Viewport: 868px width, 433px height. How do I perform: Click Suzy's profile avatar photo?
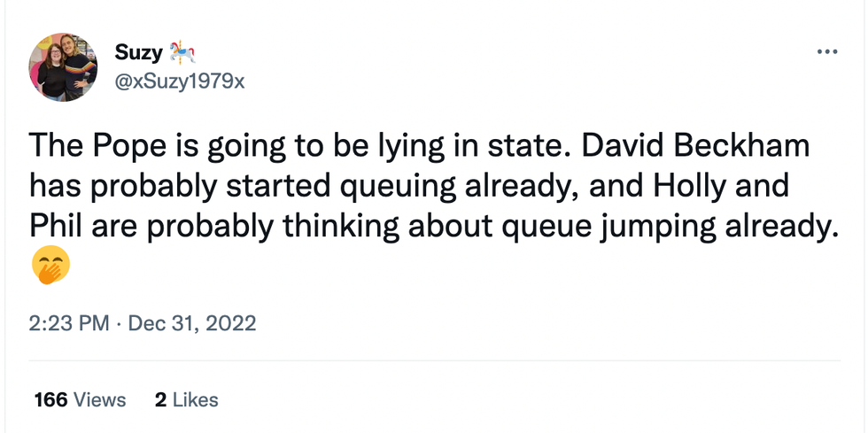(63, 67)
